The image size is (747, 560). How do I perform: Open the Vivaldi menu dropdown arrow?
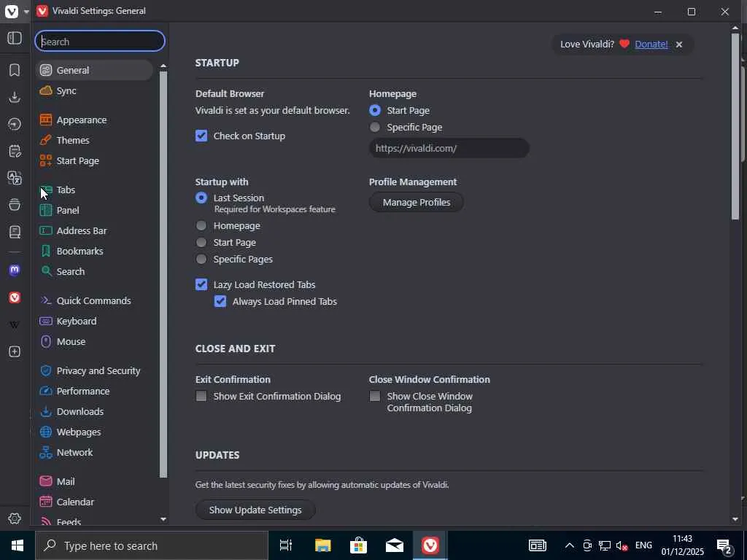[x=26, y=11]
